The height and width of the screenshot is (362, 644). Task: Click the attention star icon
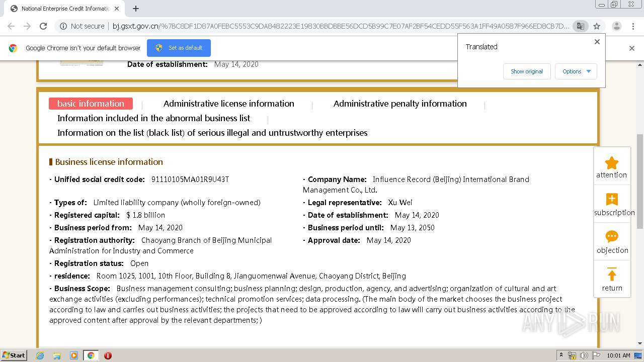(x=612, y=163)
